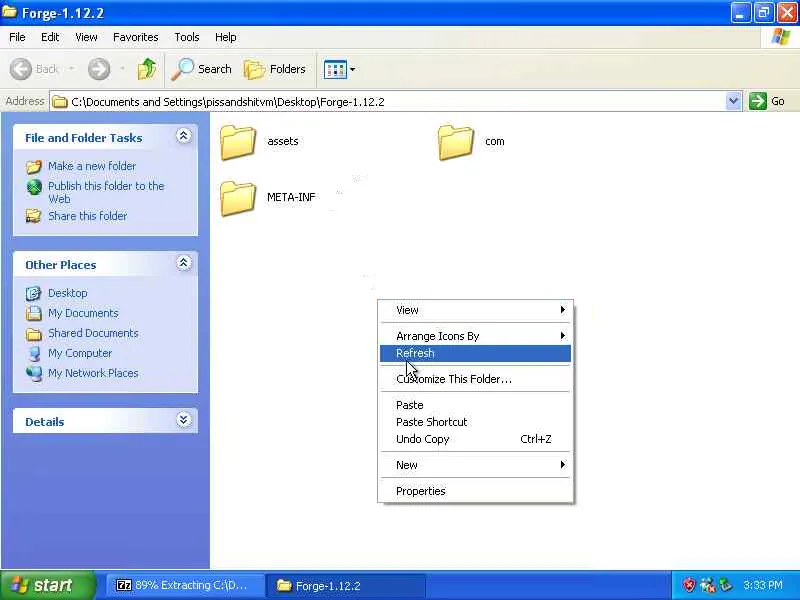Open the View menu in menu bar
The height and width of the screenshot is (600, 800).
(86, 37)
